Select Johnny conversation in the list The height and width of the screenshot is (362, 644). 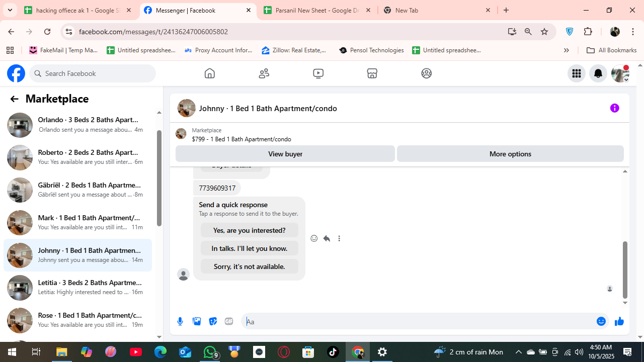tap(77, 255)
